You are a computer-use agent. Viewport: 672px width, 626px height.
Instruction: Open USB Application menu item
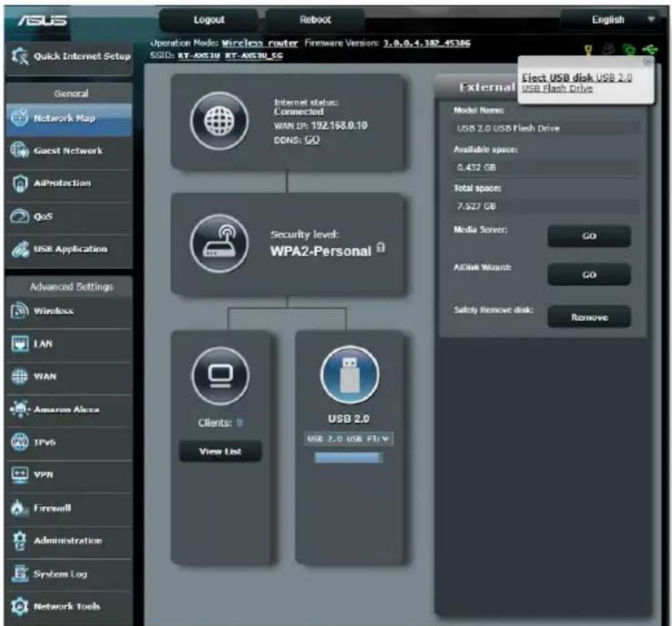69,249
